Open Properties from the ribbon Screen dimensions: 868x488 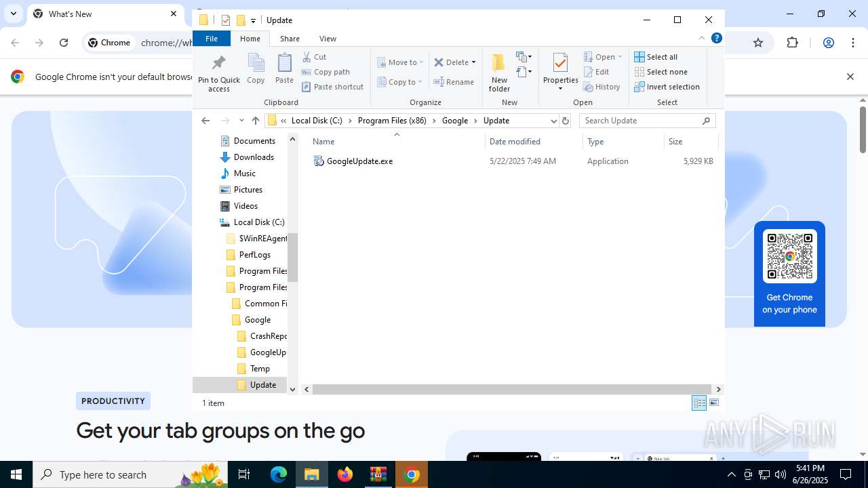point(560,73)
